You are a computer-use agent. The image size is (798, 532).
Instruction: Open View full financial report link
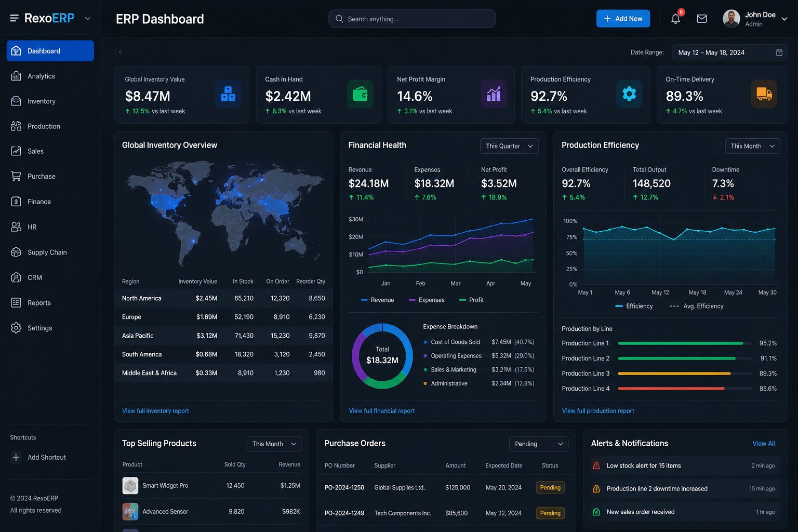382,411
